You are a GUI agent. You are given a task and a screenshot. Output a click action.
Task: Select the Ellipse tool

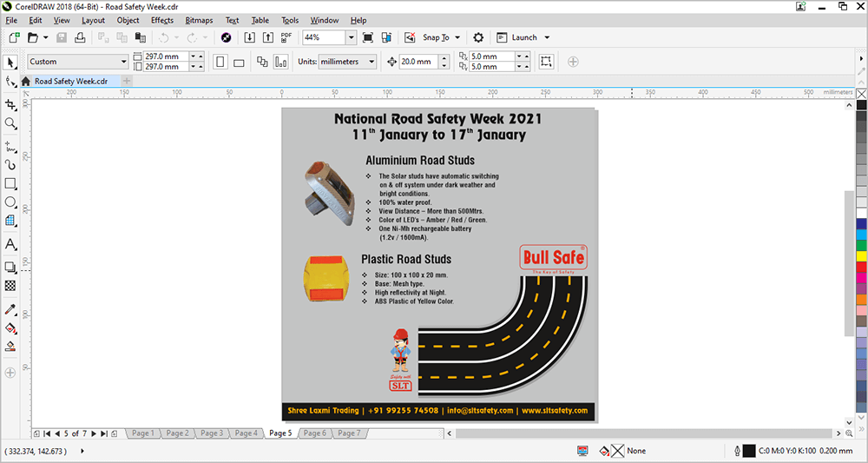click(10, 202)
